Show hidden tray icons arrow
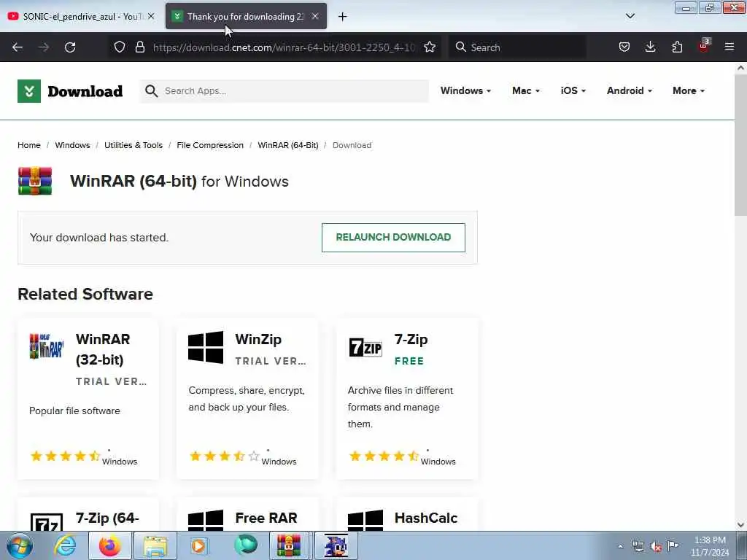The height and width of the screenshot is (560, 747). point(620,547)
